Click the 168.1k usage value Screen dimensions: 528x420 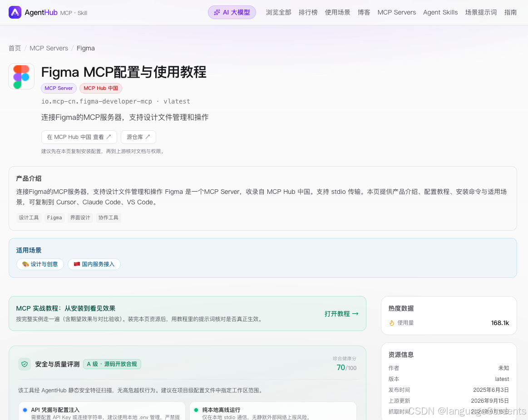click(x=500, y=323)
